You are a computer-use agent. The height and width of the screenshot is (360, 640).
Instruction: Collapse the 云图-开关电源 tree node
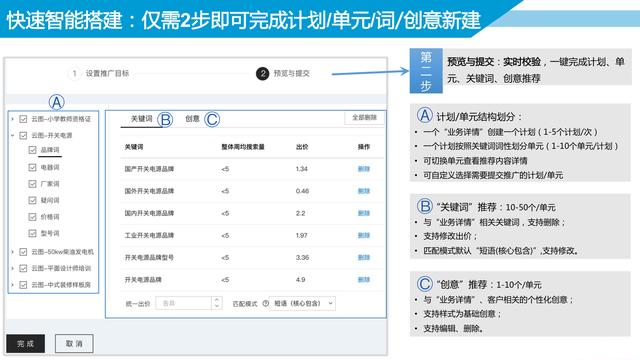(13, 135)
